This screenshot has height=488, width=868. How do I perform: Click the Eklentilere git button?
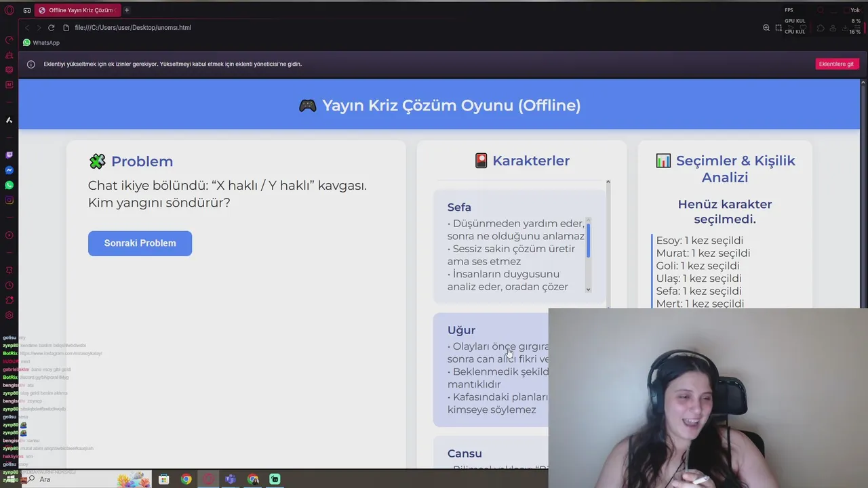(836, 64)
